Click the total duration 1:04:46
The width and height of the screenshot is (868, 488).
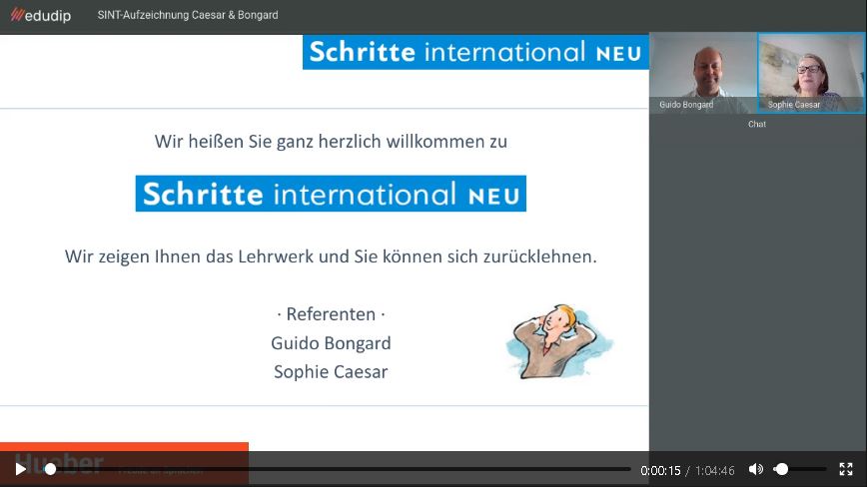pyautogui.click(x=714, y=470)
